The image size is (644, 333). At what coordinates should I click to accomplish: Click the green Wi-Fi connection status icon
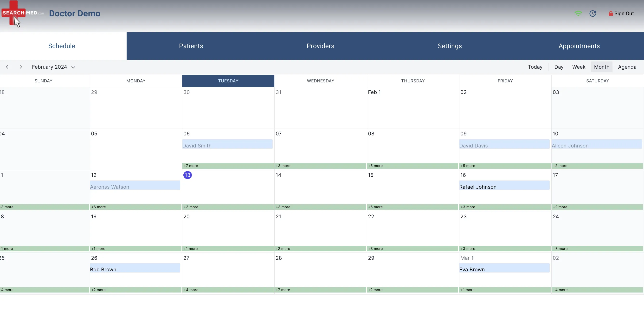coord(578,13)
